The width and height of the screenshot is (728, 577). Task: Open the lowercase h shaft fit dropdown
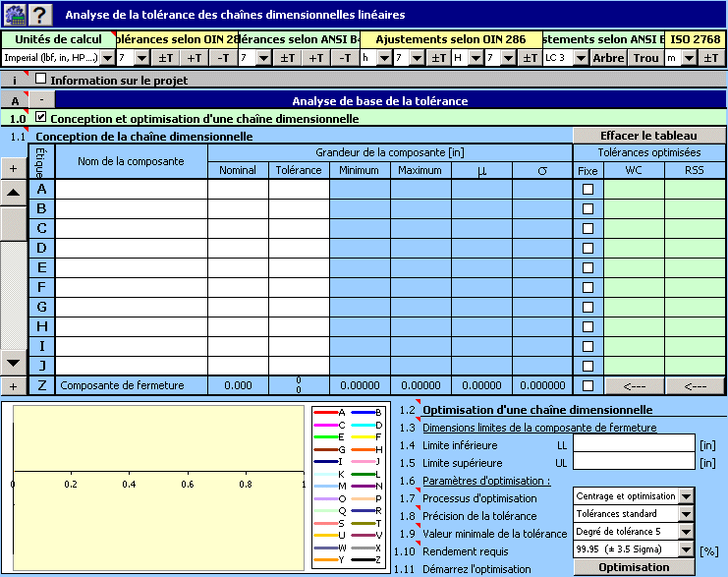click(x=384, y=58)
